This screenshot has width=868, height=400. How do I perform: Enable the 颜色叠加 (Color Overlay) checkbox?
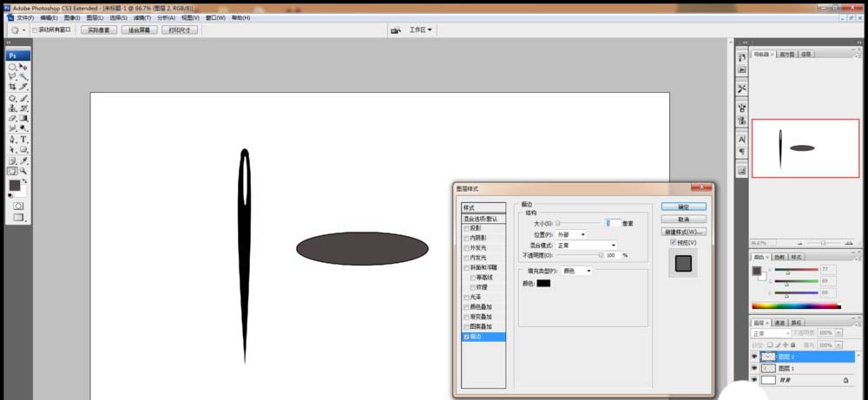tap(466, 307)
